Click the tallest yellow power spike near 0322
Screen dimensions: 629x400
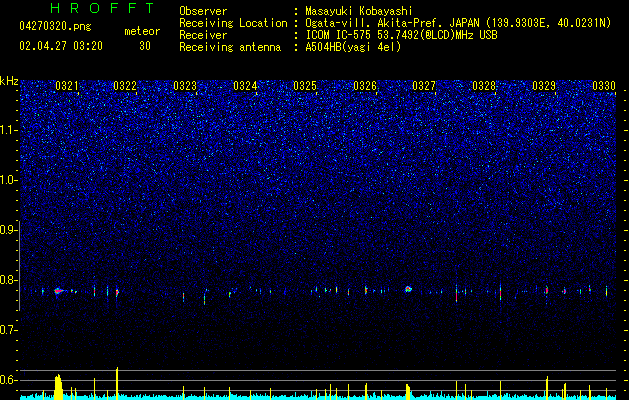click(x=117, y=383)
